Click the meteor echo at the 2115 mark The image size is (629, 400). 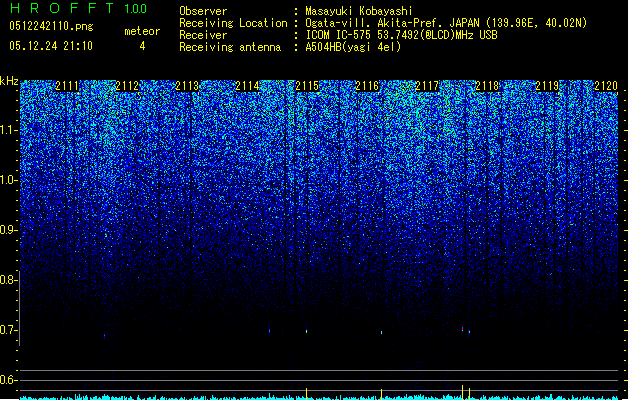[x=306, y=331]
